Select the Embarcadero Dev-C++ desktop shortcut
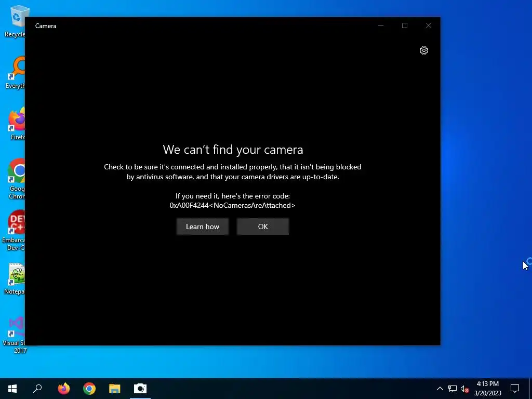 pyautogui.click(x=14, y=231)
